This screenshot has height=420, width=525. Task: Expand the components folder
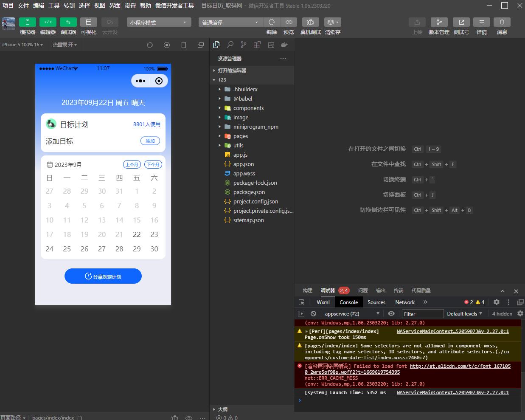(x=252, y=108)
